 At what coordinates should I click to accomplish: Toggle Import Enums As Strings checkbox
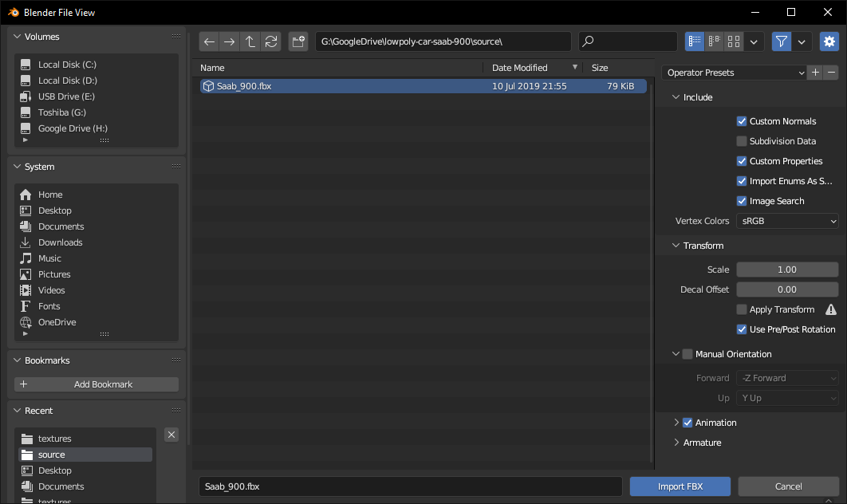pyautogui.click(x=742, y=182)
